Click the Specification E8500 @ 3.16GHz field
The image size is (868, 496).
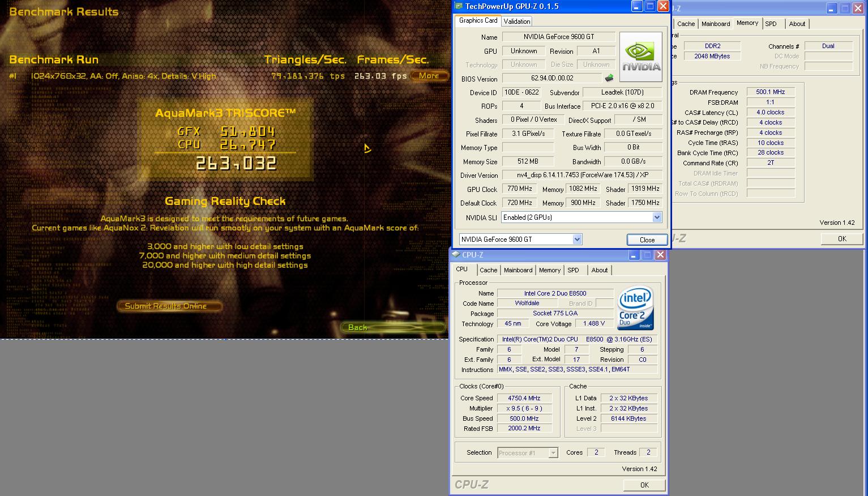point(578,339)
